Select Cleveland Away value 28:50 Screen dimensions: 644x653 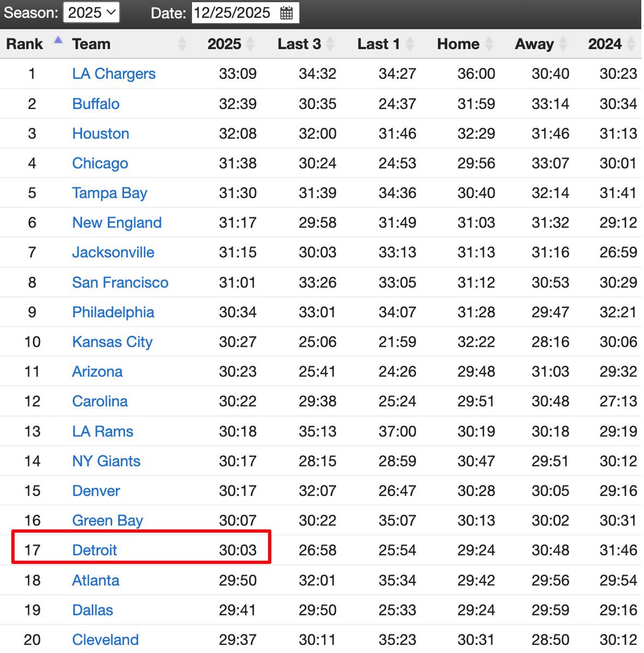click(550, 640)
